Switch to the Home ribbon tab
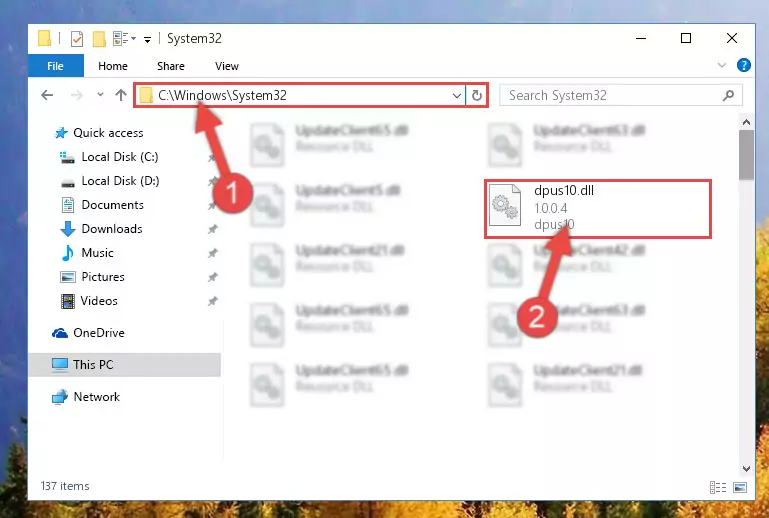 [x=113, y=66]
